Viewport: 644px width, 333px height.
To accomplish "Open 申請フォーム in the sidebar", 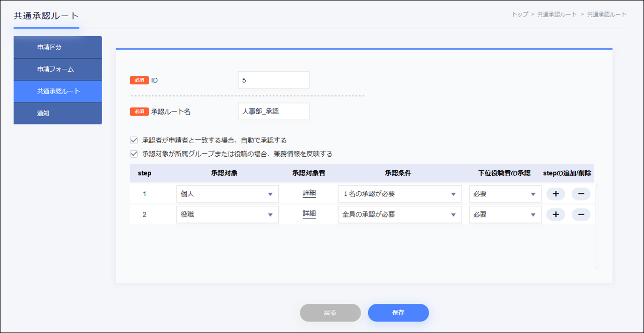I will coord(58,69).
